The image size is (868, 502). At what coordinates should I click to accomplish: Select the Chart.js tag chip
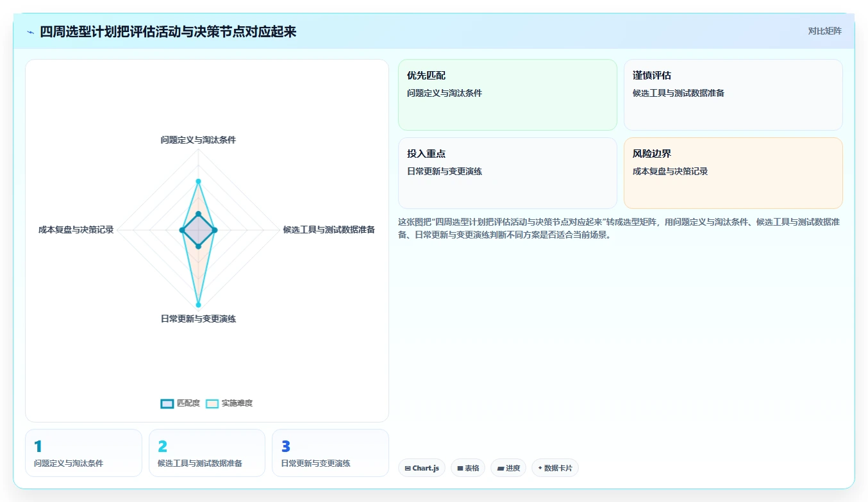[x=422, y=468]
